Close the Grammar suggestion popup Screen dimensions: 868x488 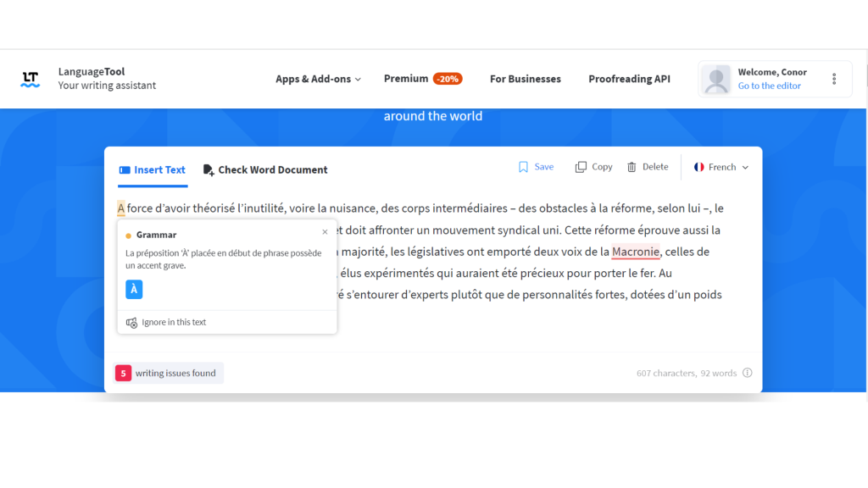point(325,231)
